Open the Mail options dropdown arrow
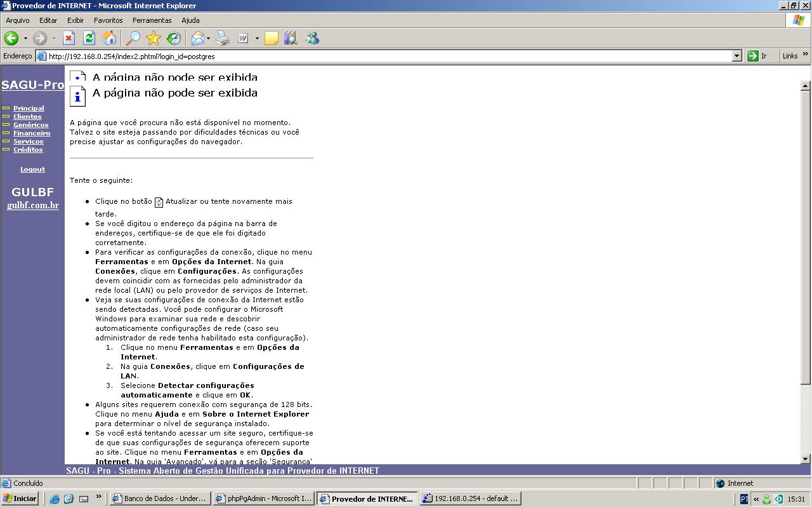The width and height of the screenshot is (812, 508). coord(209,39)
